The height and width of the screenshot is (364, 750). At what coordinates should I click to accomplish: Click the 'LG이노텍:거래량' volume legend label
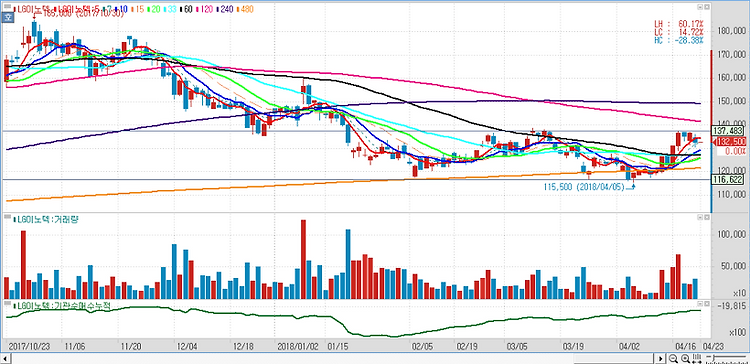47,219
